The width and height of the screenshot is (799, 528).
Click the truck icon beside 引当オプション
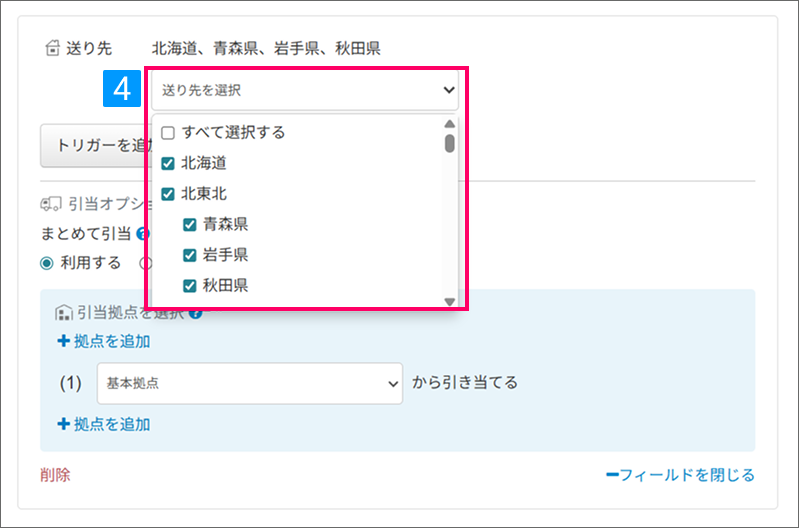pyautogui.click(x=50, y=204)
